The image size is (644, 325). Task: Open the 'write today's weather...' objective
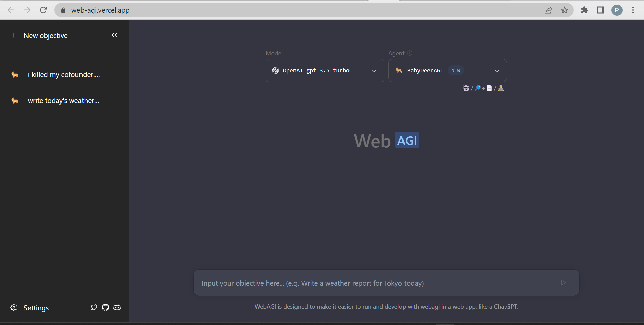pos(64,101)
